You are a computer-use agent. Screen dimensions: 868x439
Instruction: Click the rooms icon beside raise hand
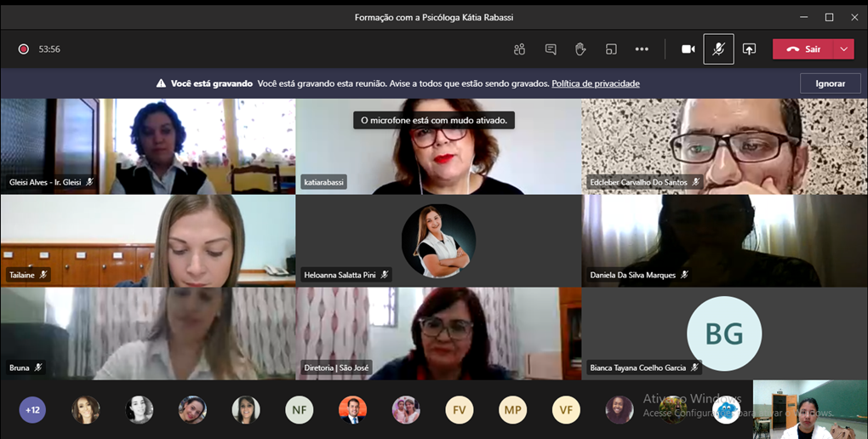coord(611,49)
